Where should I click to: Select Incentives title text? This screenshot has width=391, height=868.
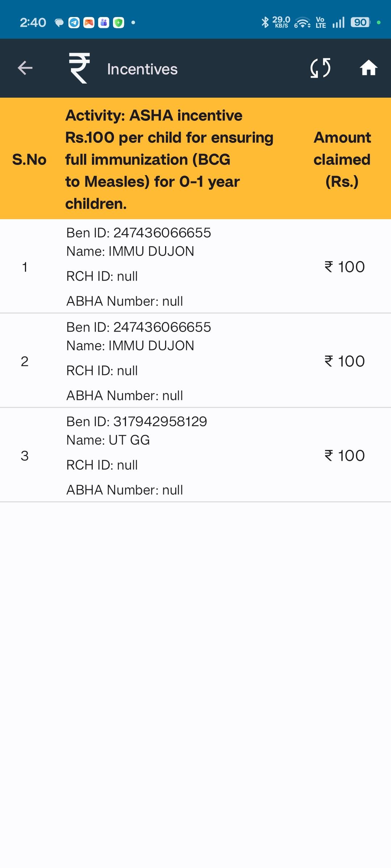142,69
